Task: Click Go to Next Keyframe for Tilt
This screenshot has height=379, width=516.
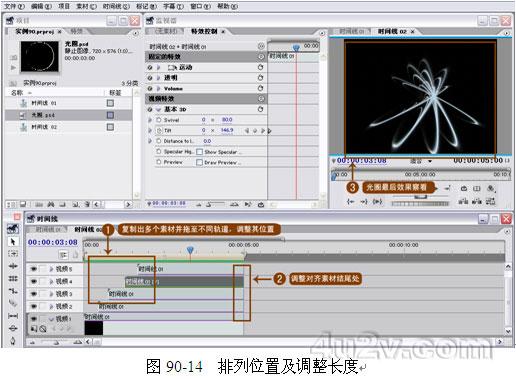Action: [263, 131]
